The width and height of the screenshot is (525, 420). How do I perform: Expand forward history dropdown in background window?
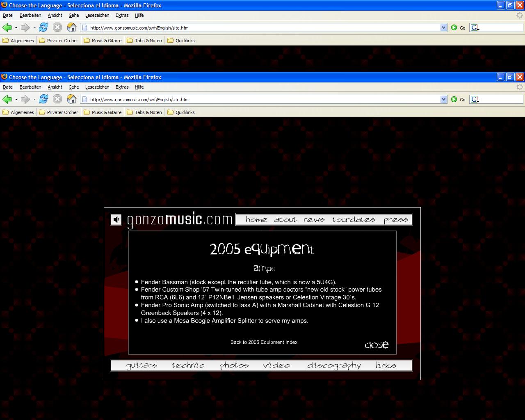tap(34, 28)
